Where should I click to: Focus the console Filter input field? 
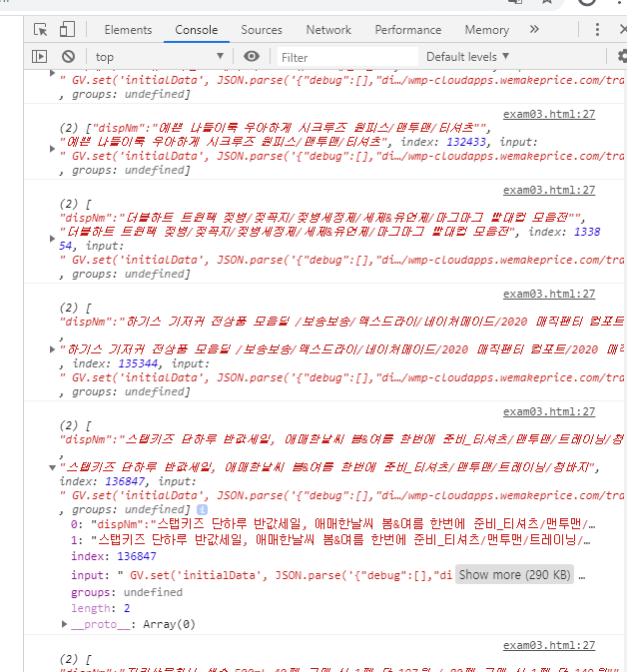click(347, 57)
